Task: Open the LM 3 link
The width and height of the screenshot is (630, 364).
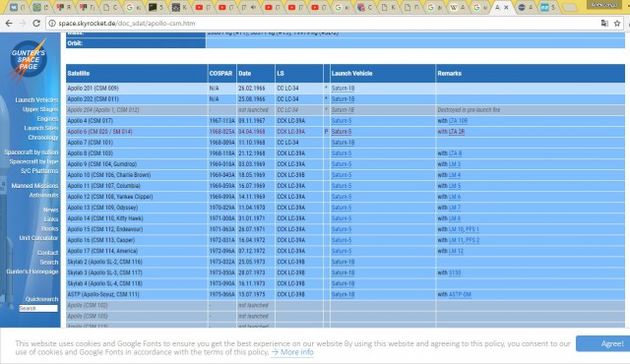Action: coord(455,164)
